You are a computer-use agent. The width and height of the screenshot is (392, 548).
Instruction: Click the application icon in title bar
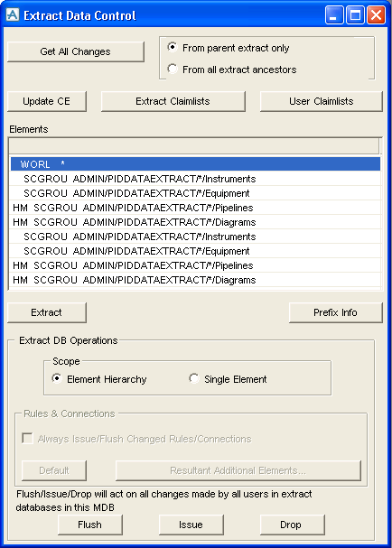(13, 15)
